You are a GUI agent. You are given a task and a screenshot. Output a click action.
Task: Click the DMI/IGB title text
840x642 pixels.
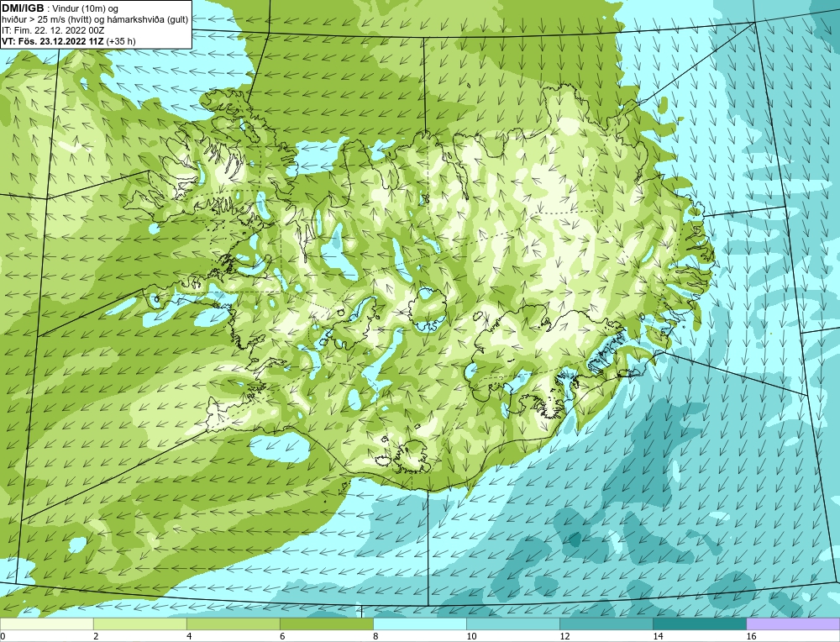(23, 8)
